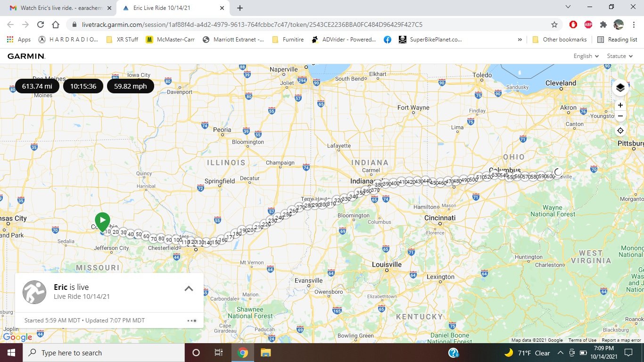Open the English language dropdown
Screen dimensions: 644x362
(x=586, y=56)
